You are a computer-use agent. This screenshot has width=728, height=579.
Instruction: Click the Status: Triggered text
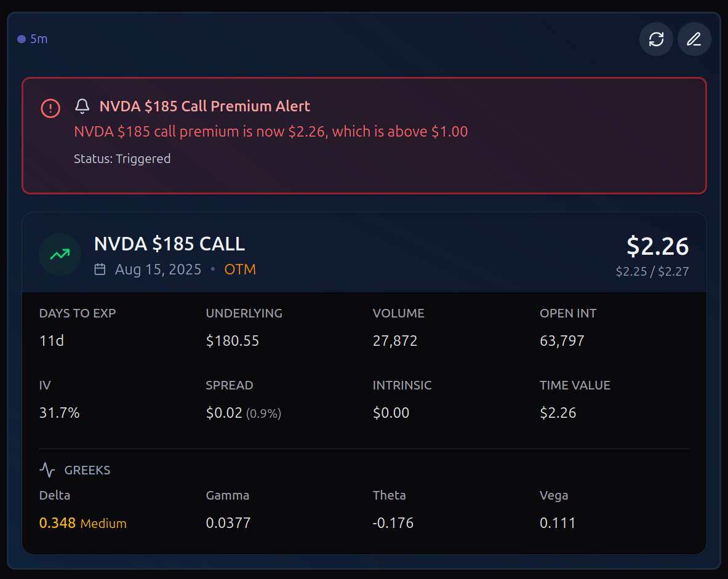click(x=122, y=159)
